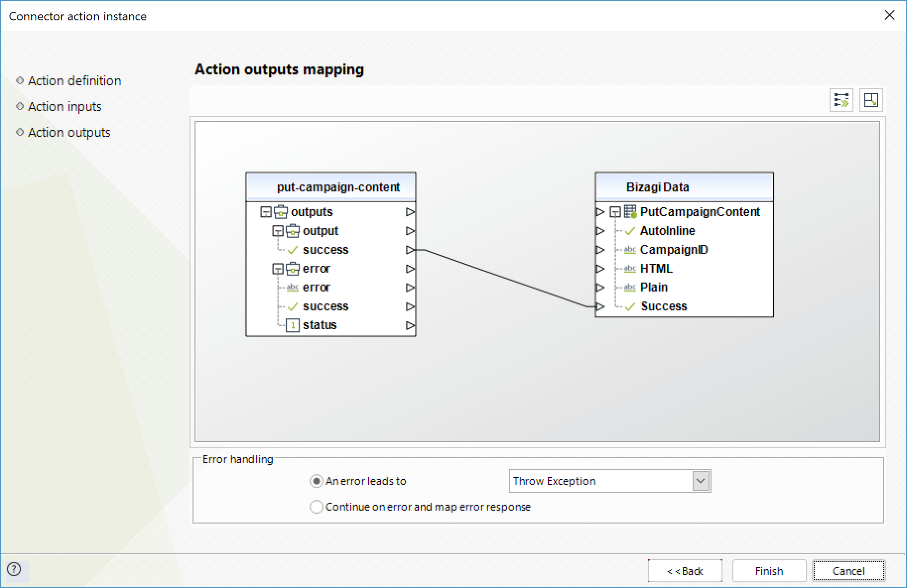This screenshot has height=588, width=907.
Task: Click the connector arrow of error string row
Action: [410, 288]
